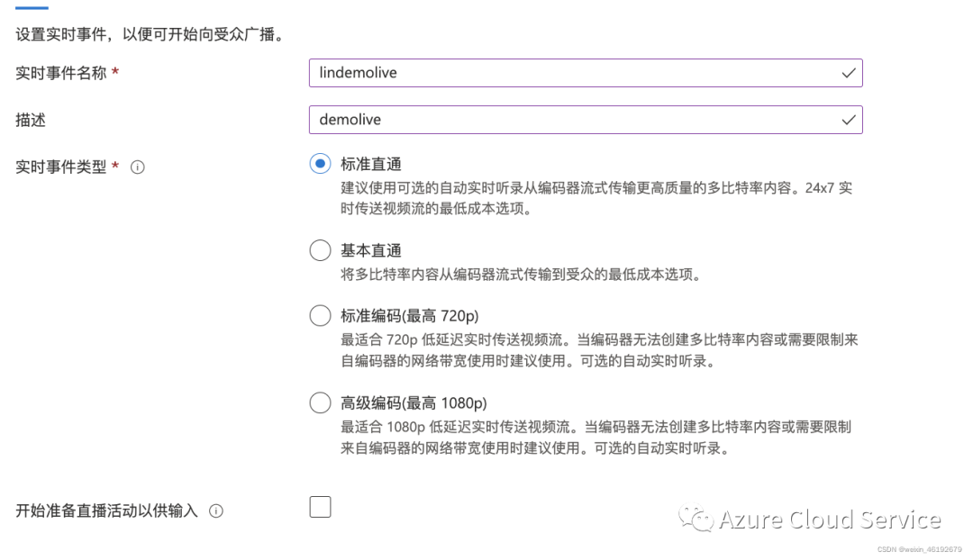Enable the 开始准备直播活动以供输入 checkbox

coord(320,507)
